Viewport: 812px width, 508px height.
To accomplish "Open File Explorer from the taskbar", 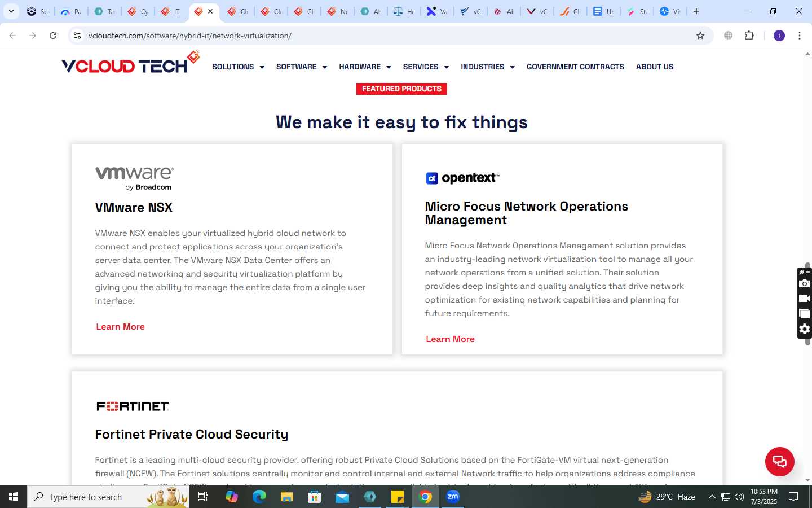I will pyautogui.click(x=286, y=497).
